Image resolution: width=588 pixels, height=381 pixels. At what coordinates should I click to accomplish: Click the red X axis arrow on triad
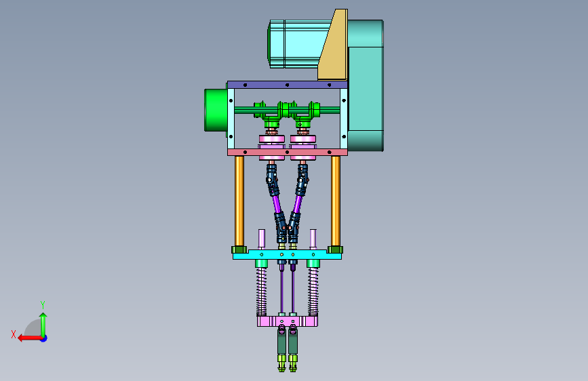click(29, 338)
